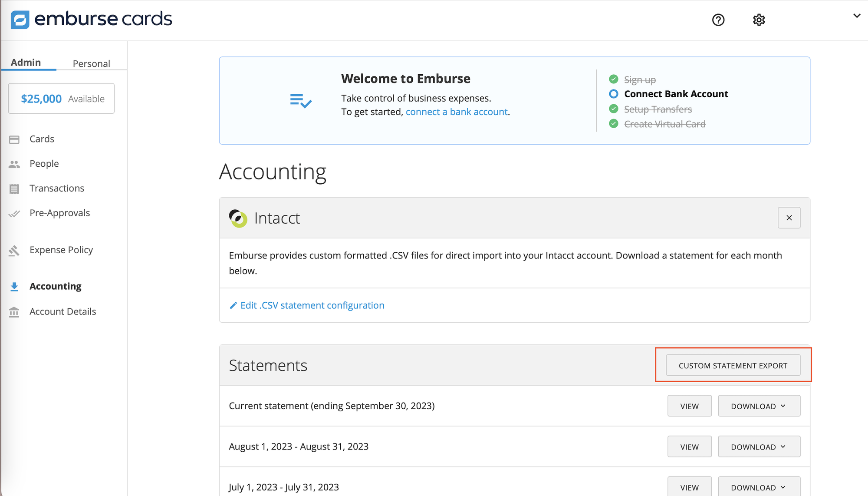The width and height of the screenshot is (868, 496).
Task: Open the Cards section
Action: click(x=42, y=139)
